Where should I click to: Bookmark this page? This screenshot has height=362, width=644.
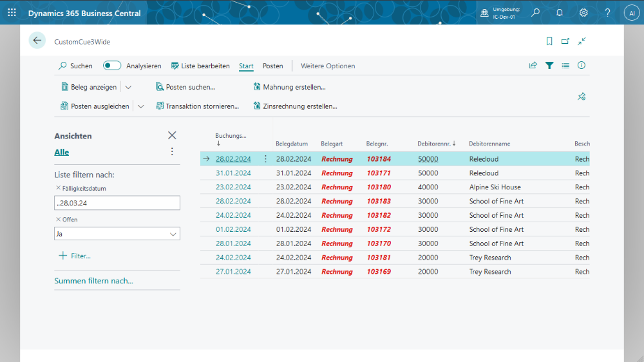click(549, 41)
